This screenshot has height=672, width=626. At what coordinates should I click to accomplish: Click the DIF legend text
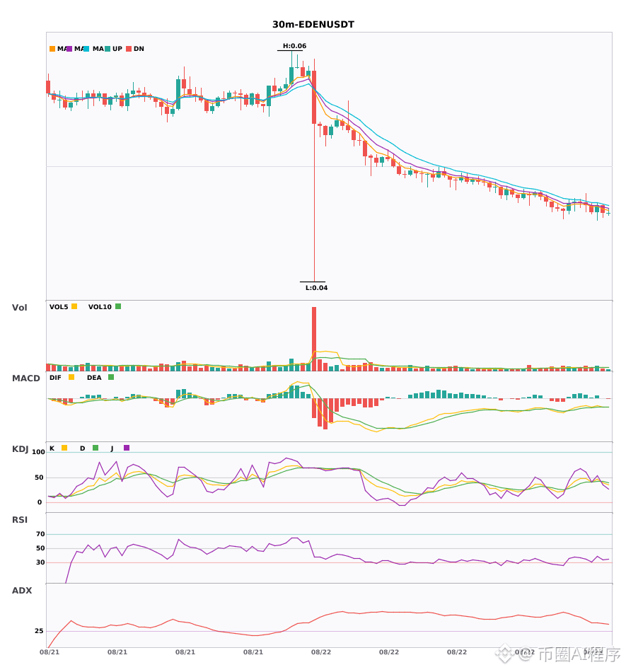point(55,378)
